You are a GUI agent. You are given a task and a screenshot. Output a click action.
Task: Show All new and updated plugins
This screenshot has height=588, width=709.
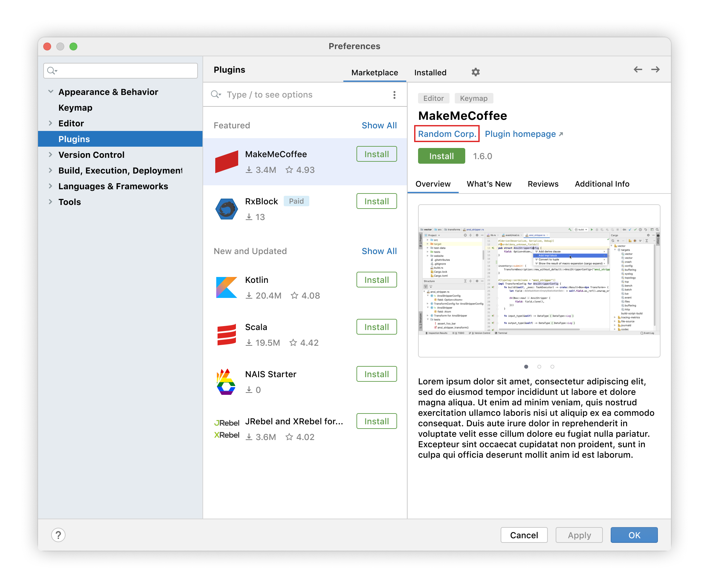[379, 251]
